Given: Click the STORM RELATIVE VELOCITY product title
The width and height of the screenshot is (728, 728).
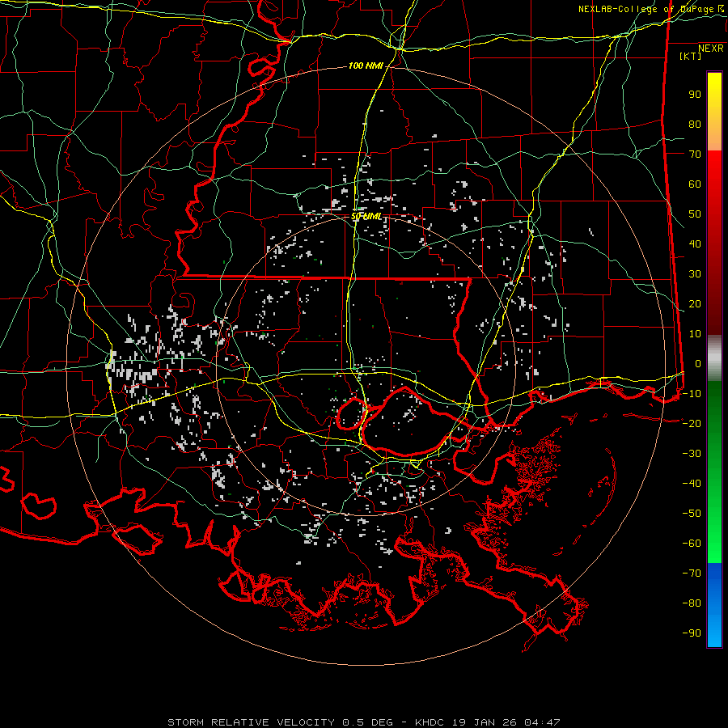Looking at the screenshot, I should [x=251, y=722].
